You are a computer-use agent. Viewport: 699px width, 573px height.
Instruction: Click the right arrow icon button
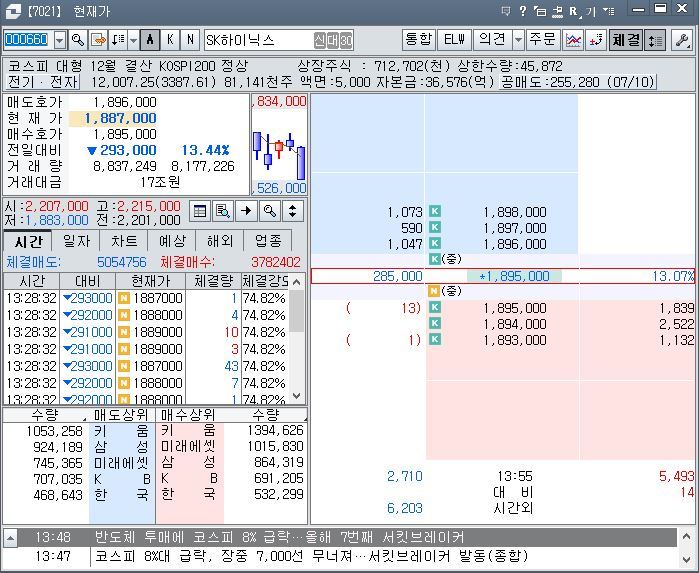coord(246,211)
